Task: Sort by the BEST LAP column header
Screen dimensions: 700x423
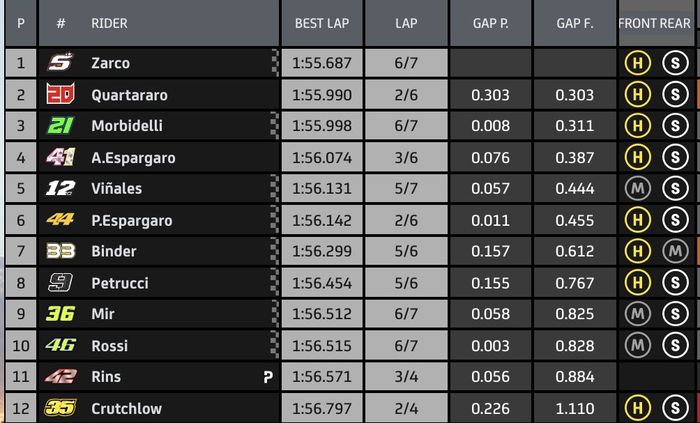Action: 322,23
